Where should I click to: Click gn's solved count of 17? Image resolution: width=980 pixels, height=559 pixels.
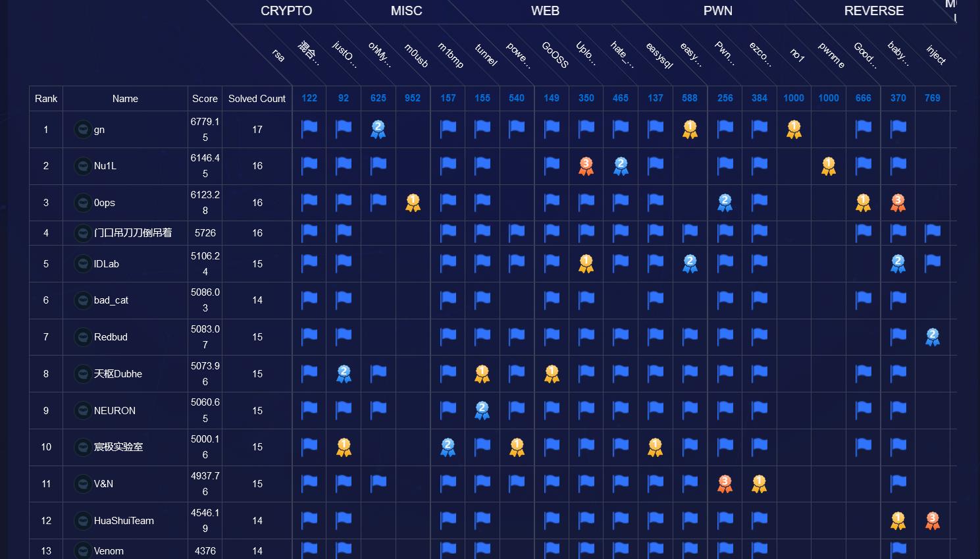click(257, 130)
